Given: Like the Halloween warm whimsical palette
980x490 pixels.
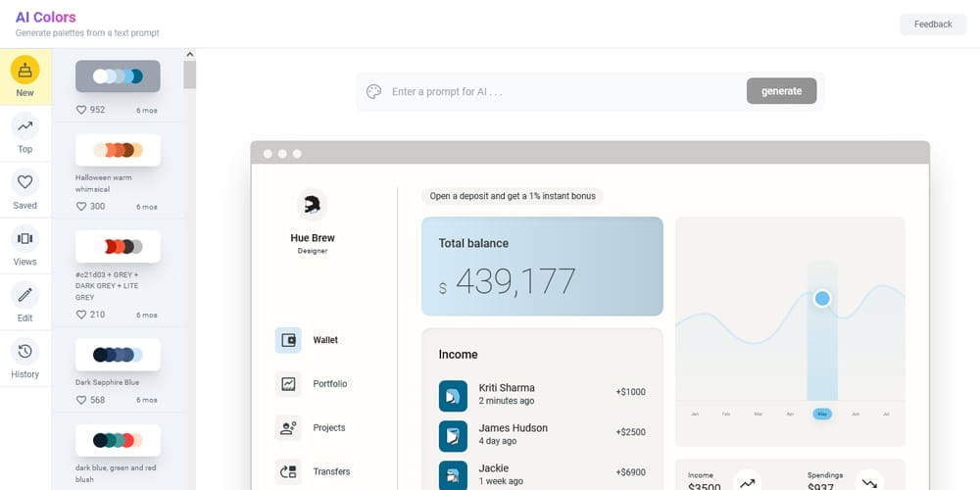Looking at the screenshot, I should pyautogui.click(x=81, y=207).
